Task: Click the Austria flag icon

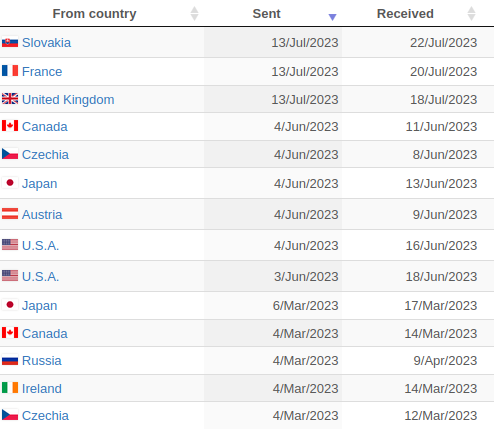Action: (10, 214)
